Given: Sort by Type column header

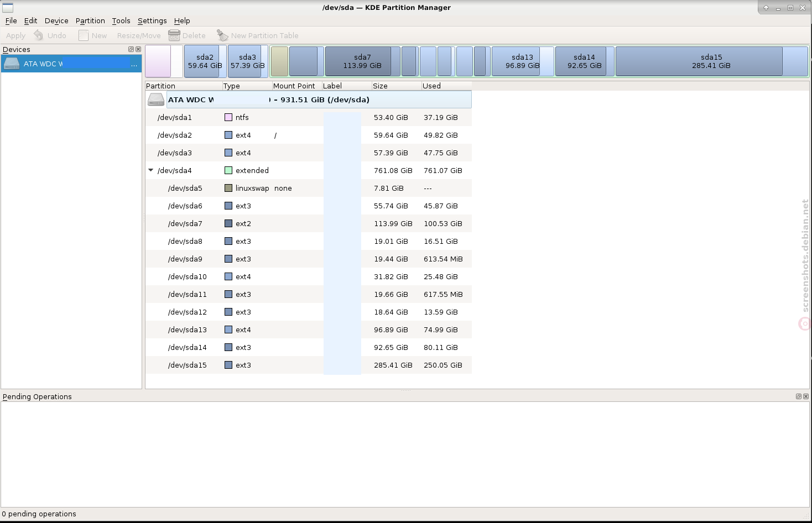Looking at the screenshot, I should (247, 86).
